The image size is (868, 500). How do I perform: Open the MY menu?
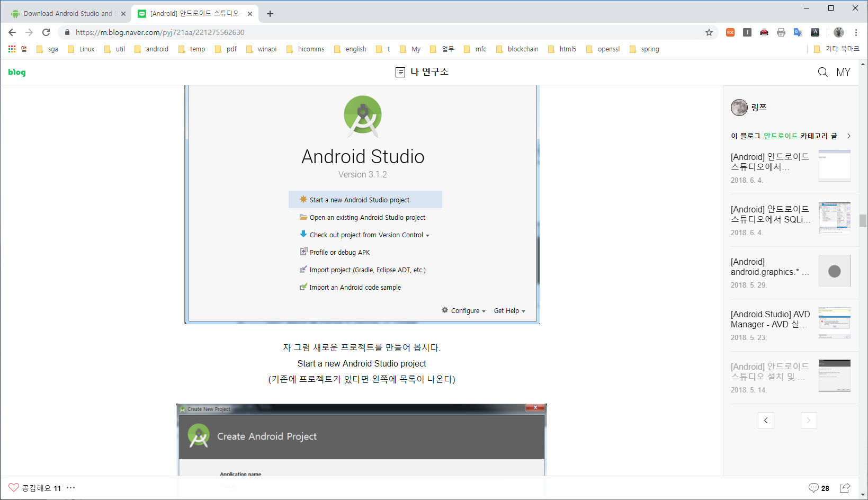coord(844,72)
